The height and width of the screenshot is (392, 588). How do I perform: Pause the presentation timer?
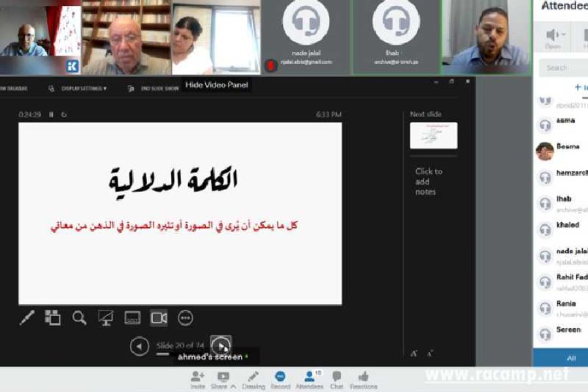pyautogui.click(x=51, y=114)
